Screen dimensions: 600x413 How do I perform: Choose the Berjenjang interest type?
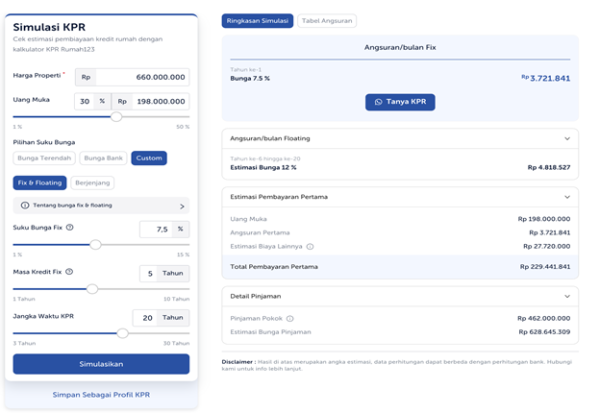pyautogui.click(x=92, y=182)
